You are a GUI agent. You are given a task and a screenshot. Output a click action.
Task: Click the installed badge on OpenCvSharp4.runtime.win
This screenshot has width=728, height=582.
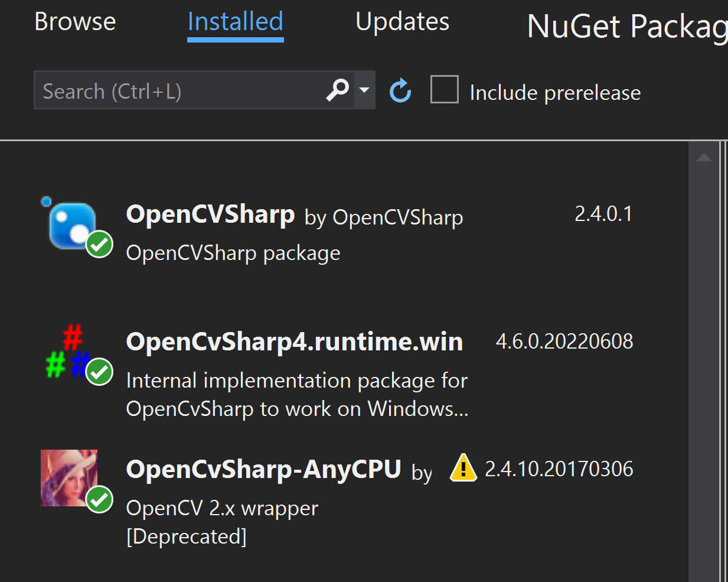tap(99, 372)
